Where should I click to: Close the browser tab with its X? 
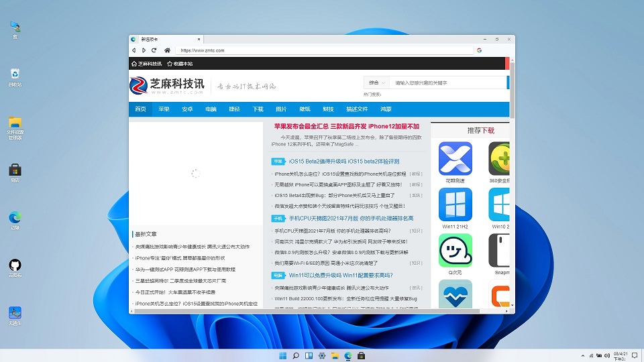click(x=199, y=40)
